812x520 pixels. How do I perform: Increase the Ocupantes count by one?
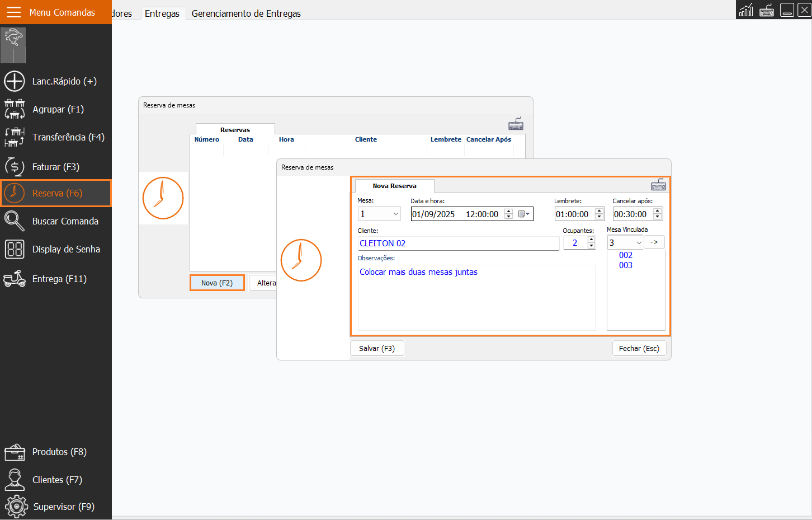click(x=591, y=240)
